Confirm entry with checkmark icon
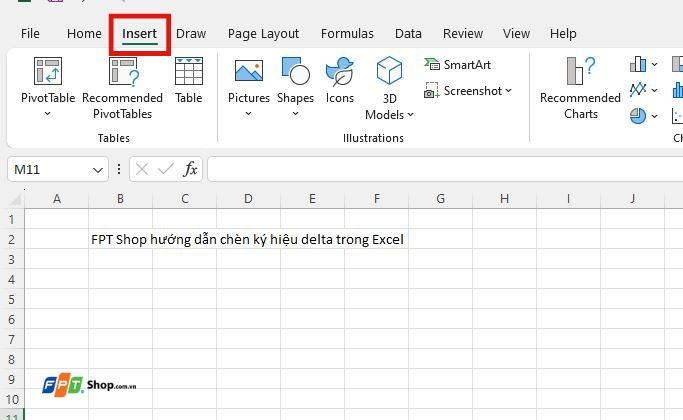 click(x=166, y=169)
